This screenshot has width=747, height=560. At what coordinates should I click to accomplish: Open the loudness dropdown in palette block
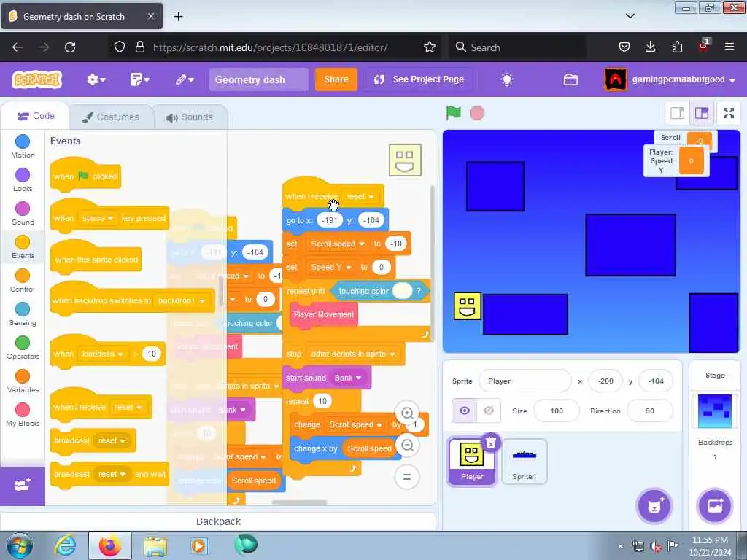[102, 354]
